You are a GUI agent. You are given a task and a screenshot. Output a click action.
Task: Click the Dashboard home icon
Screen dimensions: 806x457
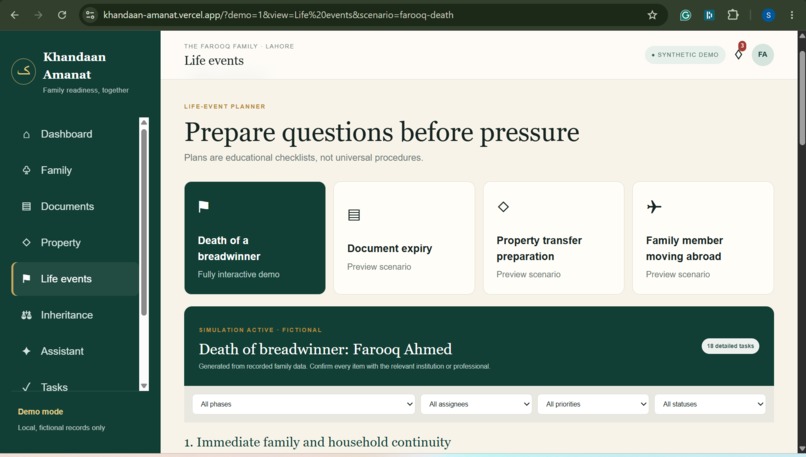click(26, 135)
